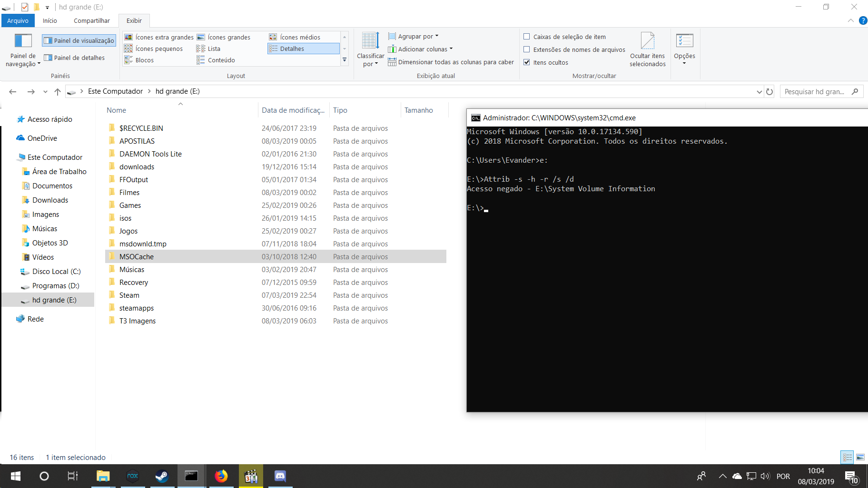Uncheck Itens ocultos checkbox
The image size is (868, 488).
[x=527, y=62]
